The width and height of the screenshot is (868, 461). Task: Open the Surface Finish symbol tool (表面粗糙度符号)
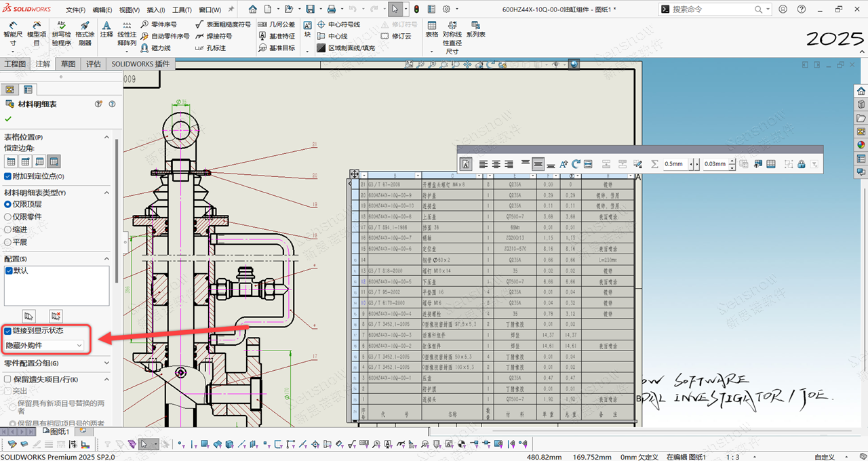click(x=223, y=24)
